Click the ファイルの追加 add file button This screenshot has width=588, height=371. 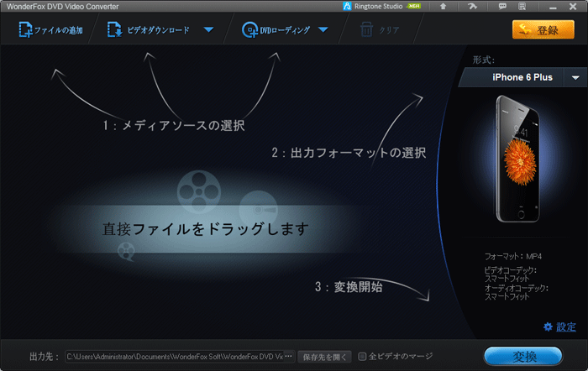click(51, 29)
